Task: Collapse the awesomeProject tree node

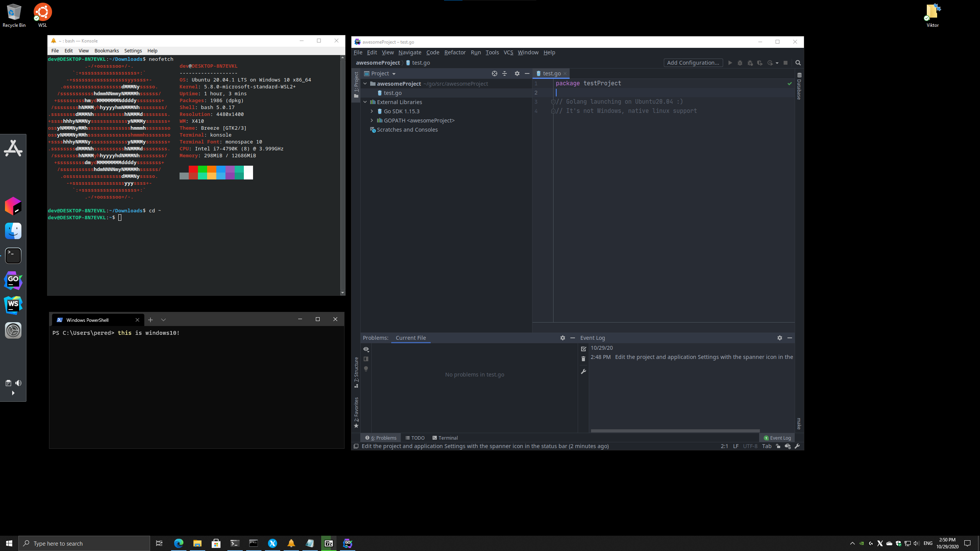Action: [x=365, y=84]
